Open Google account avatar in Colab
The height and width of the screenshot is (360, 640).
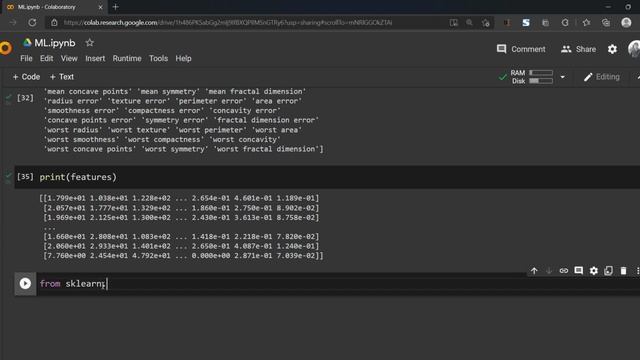(634, 49)
